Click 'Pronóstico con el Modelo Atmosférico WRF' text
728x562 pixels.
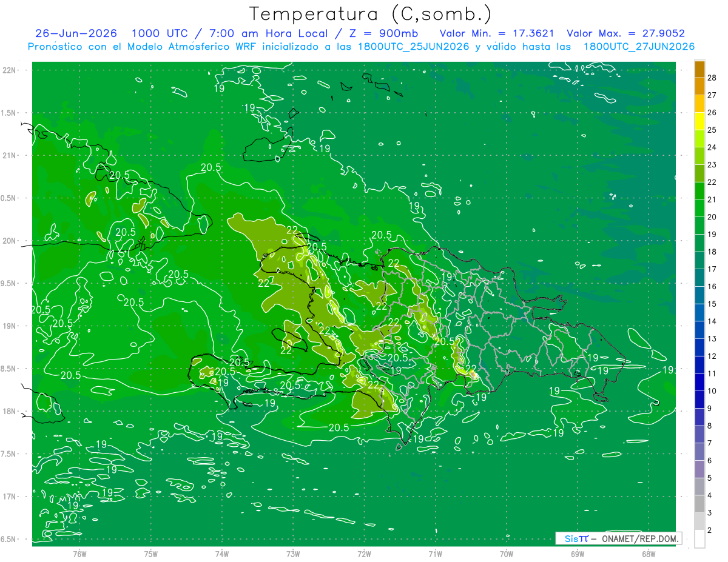point(143,47)
